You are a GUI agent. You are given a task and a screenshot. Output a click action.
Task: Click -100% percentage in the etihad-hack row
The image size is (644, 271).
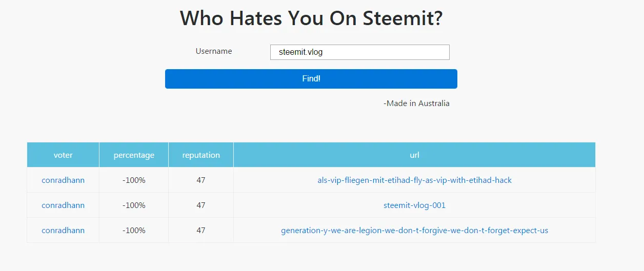click(x=134, y=180)
